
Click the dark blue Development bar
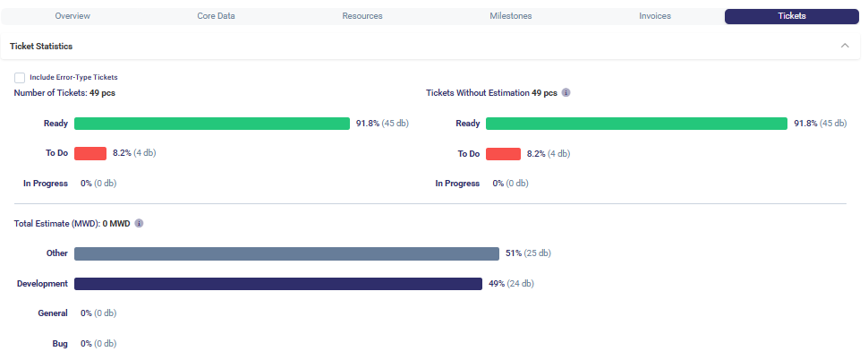pos(278,284)
